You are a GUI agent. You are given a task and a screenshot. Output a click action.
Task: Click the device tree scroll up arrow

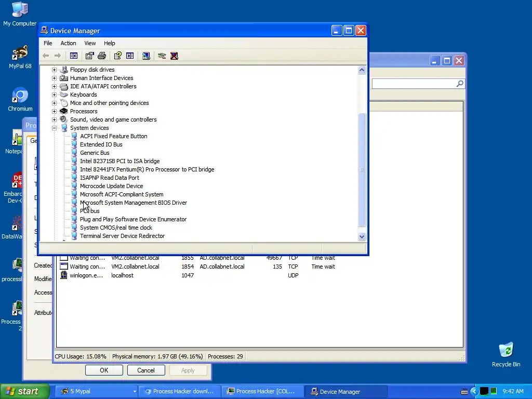362,70
